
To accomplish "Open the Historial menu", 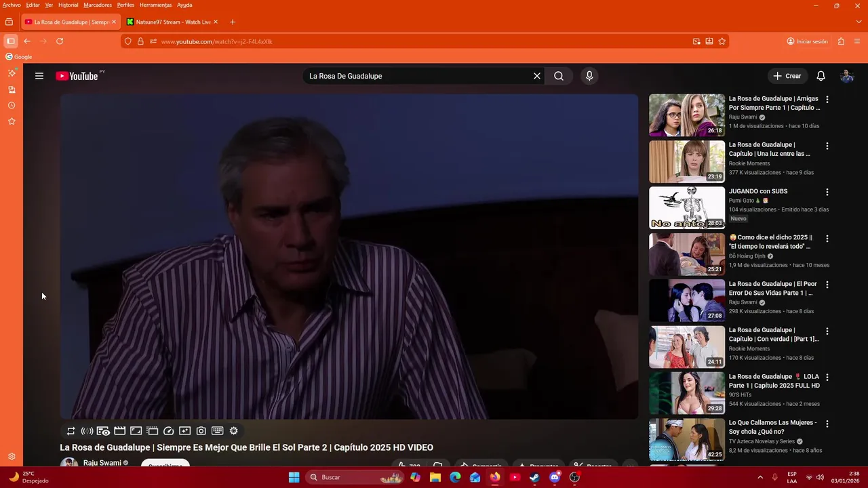I will [68, 5].
